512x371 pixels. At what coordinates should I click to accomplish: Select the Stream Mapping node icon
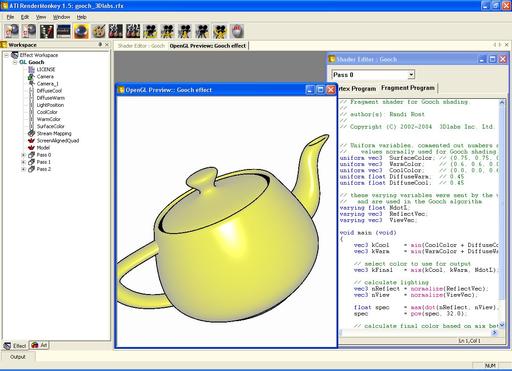click(x=31, y=133)
